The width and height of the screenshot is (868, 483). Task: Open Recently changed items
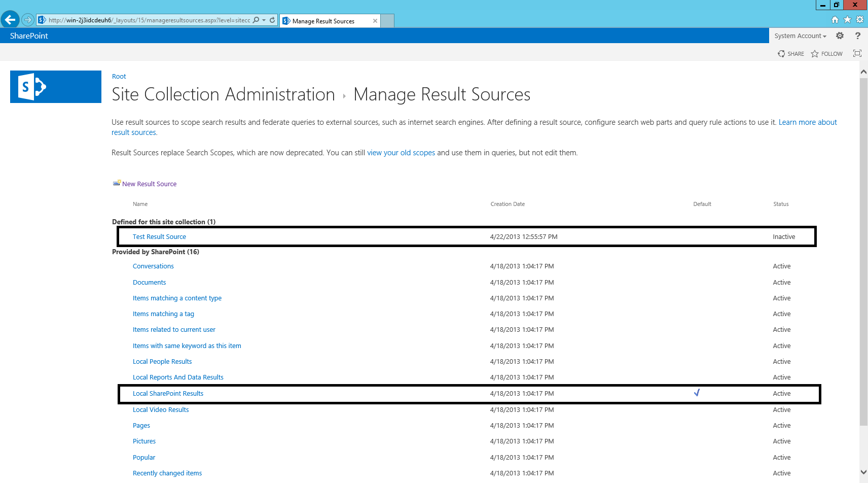(x=167, y=473)
